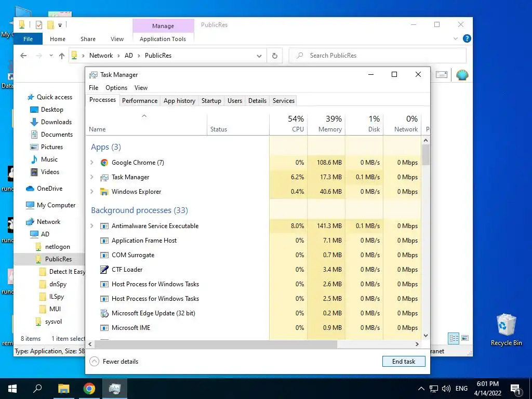Click the network tray icon
This screenshot has height=399, width=532.
pos(434,389)
